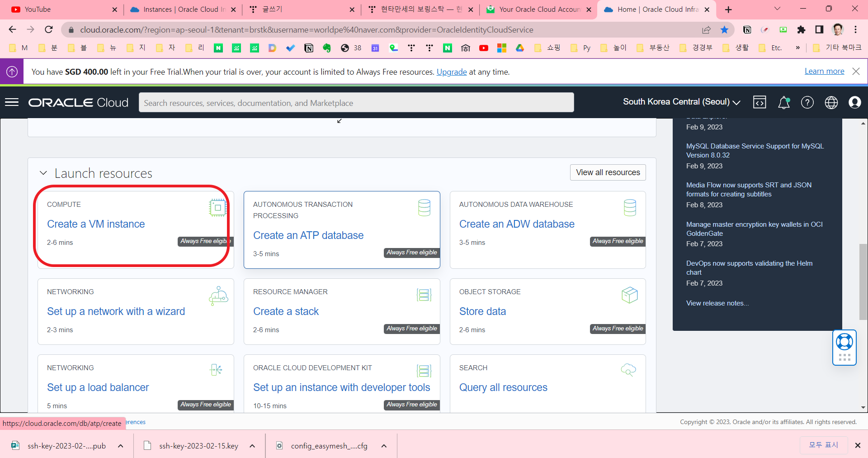868x458 pixels.
Task: Click the Notion bookmark icon in bookmarks bar
Action: (309, 48)
